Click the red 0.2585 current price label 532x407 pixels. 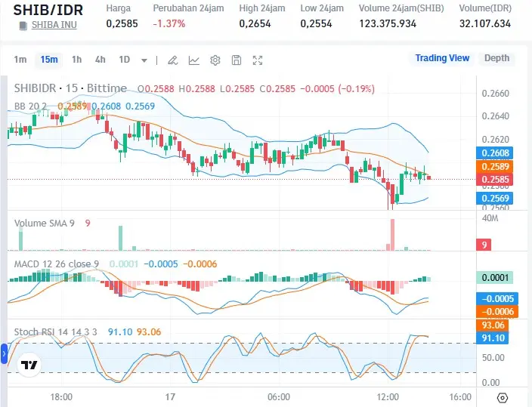pos(495,179)
